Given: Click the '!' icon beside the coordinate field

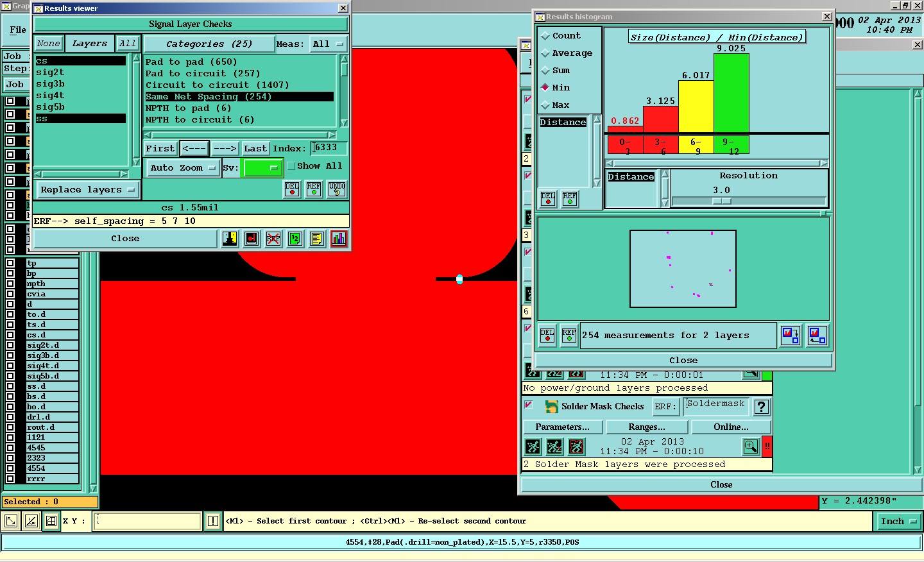Looking at the screenshot, I should (x=213, y=522).
